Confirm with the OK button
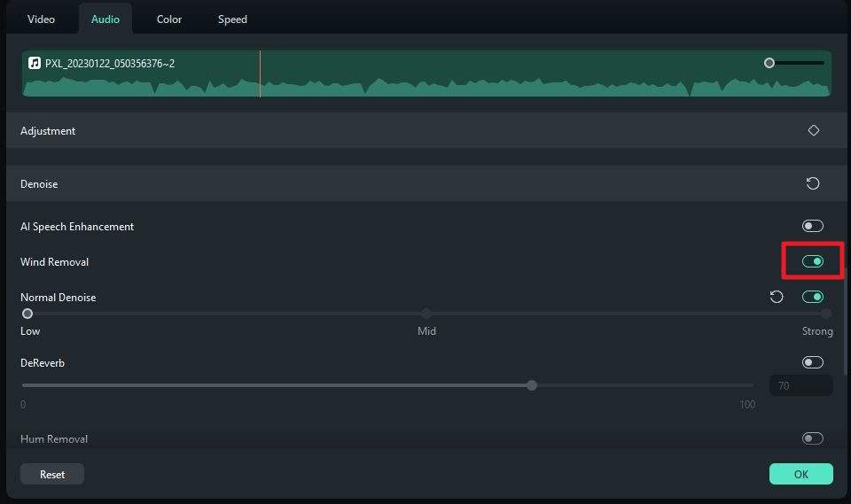This screenshot has width=851, height=504. click(801, 474)
